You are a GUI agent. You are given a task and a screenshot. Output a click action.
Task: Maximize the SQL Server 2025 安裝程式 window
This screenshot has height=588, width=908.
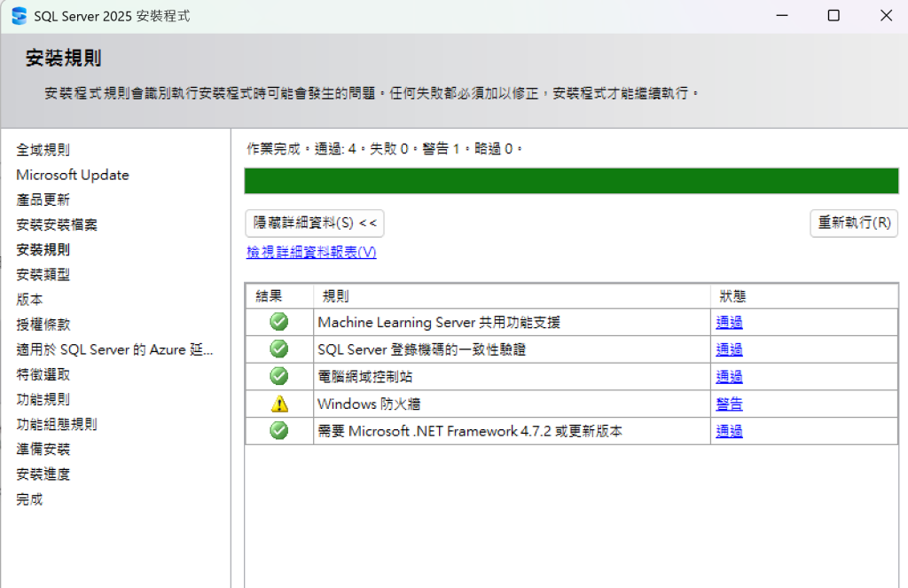tap(834, 16)
